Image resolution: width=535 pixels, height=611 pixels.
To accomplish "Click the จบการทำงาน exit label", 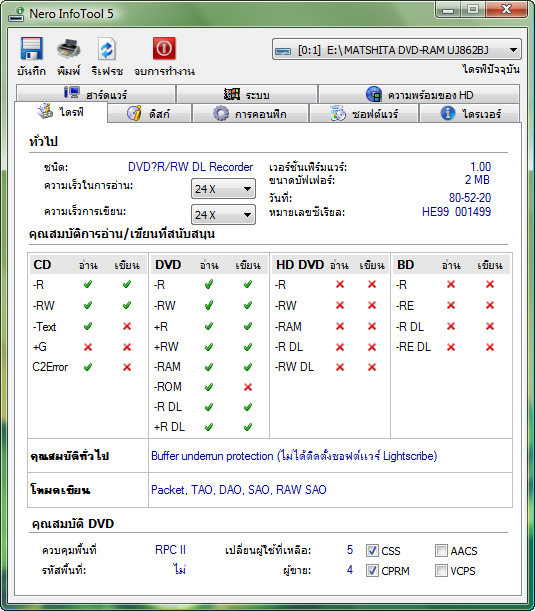I will [x=164, y=71].
